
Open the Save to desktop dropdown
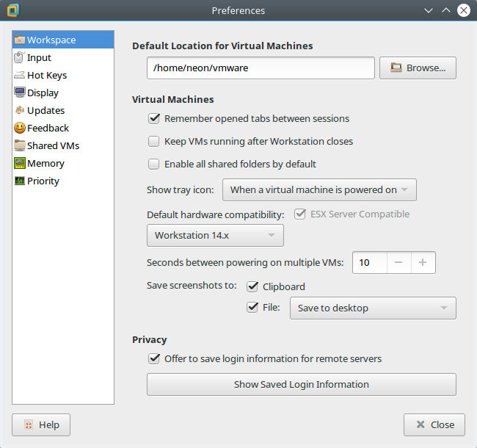[373, 308]
